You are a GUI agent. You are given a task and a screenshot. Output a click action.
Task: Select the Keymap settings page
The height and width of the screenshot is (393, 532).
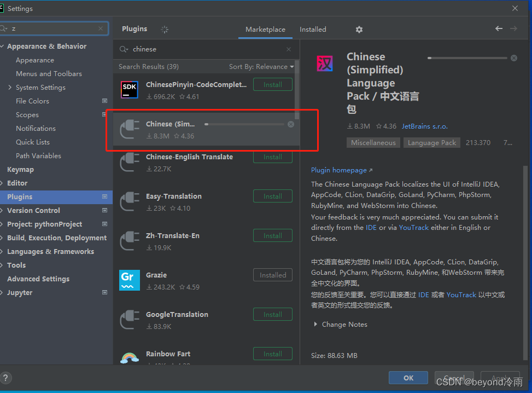pos(20,170)
